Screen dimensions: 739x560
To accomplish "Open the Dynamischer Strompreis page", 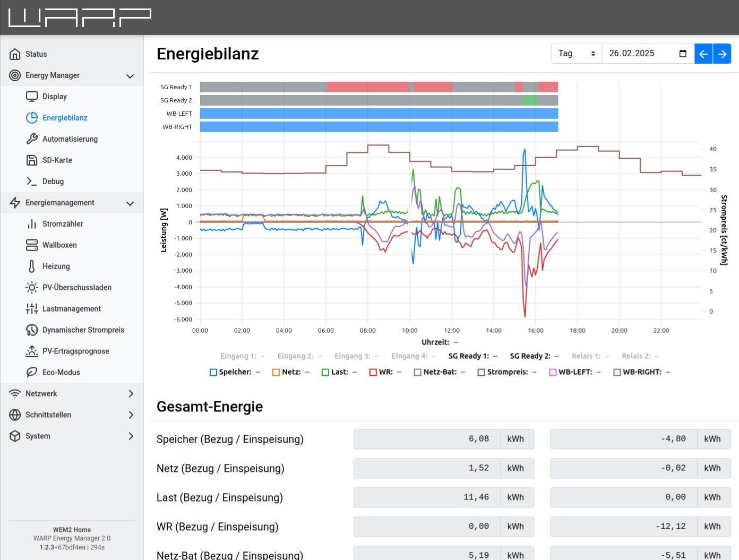I will tap(83, 330).
